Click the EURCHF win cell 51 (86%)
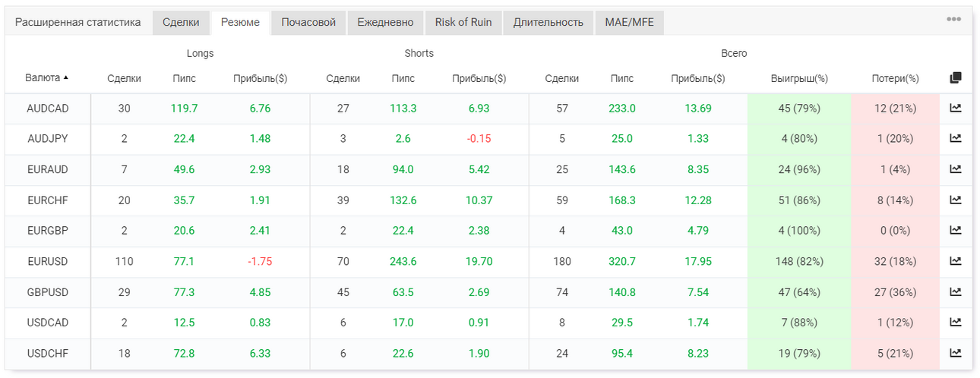980x378 pixels. click(799, 200)
